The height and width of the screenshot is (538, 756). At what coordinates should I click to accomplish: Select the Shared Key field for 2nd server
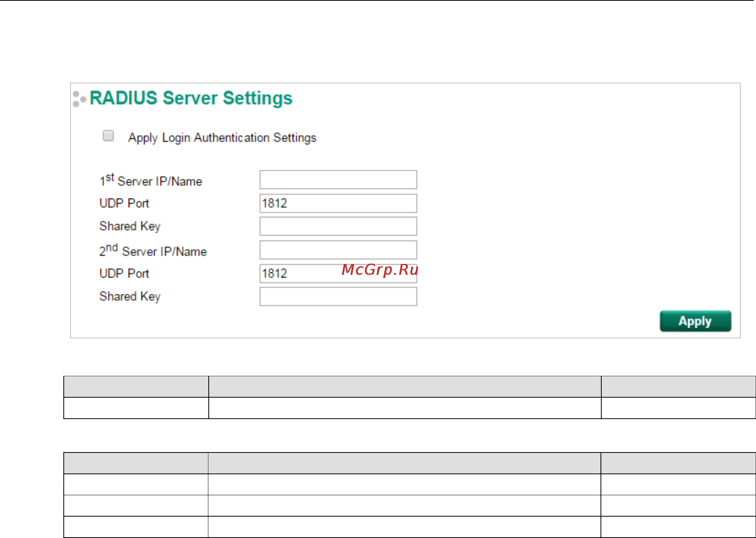[x=338, y=297]
